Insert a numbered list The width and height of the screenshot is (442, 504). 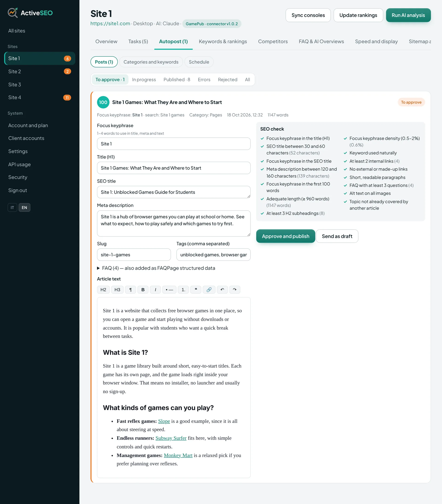click(x=183, y=290)
